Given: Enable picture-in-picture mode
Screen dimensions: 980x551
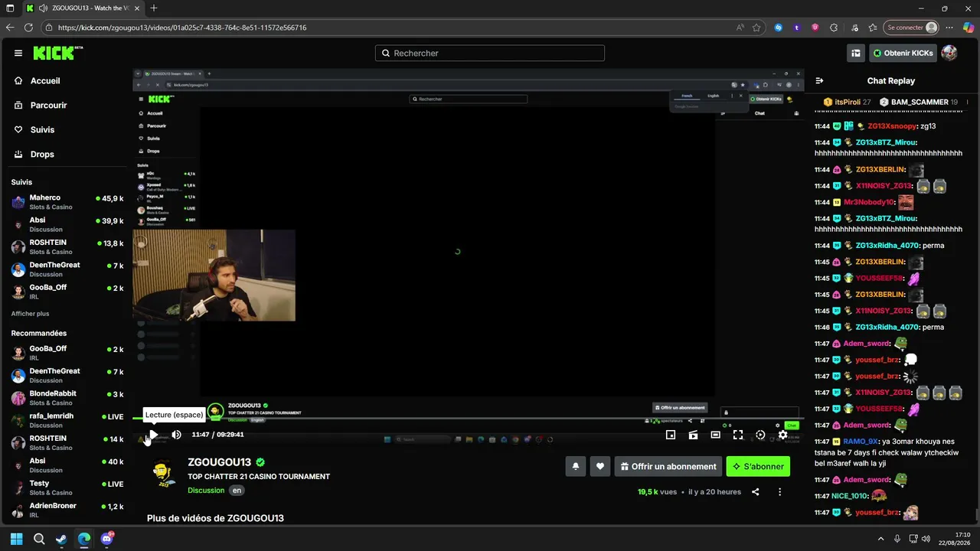Looking at the screenshot, I should (x=671, y=435).
